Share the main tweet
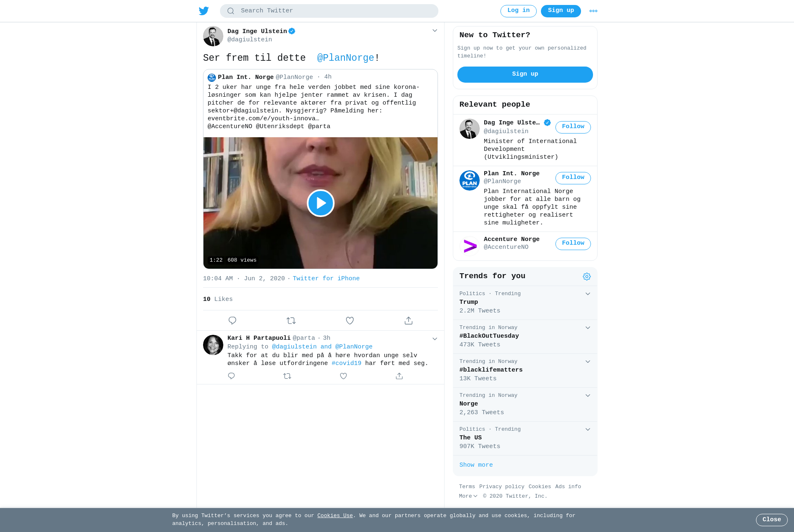 click(409, 320)
